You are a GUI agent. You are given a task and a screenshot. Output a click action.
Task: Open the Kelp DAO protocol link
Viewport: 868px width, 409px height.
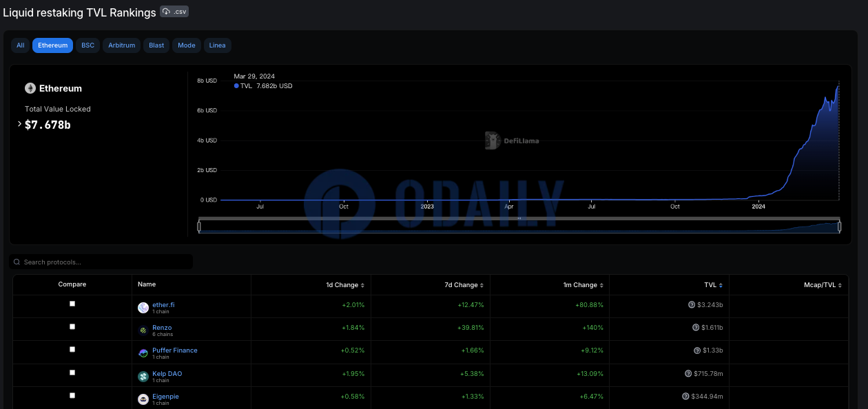click(x=167, y=373)
